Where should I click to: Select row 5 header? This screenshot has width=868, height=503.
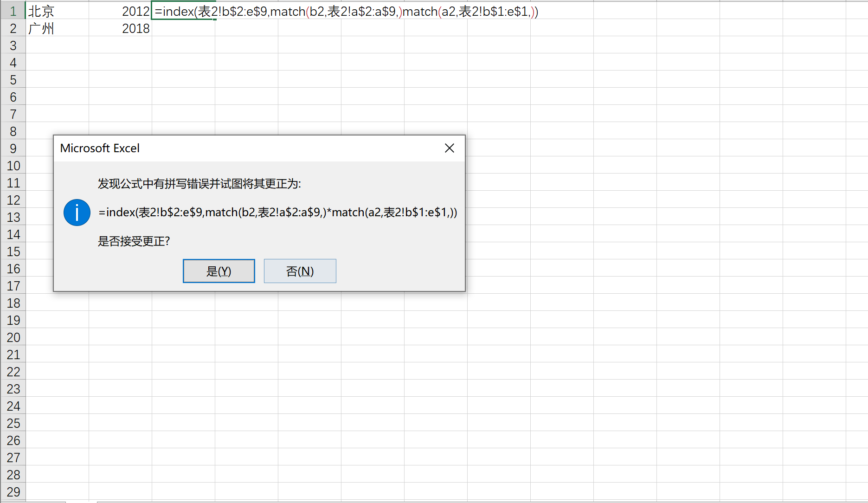click(x=13, y=80)
